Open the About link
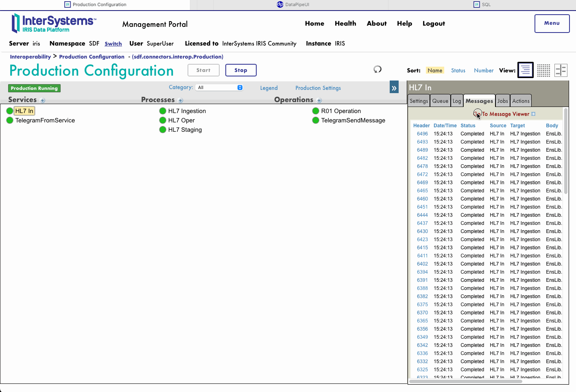576x392 pixels. [x=377, y=24]
